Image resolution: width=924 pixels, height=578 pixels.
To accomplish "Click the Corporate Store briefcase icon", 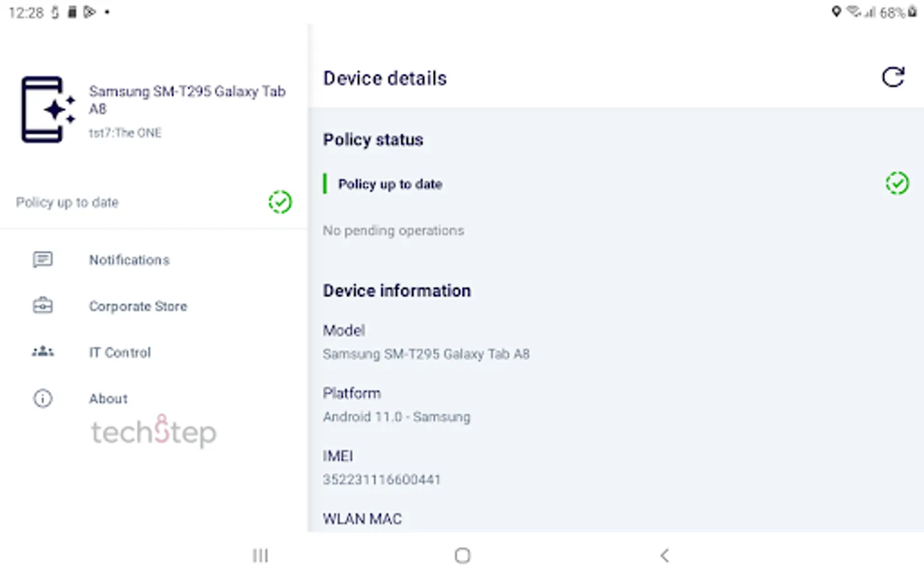I will point(43,306).
